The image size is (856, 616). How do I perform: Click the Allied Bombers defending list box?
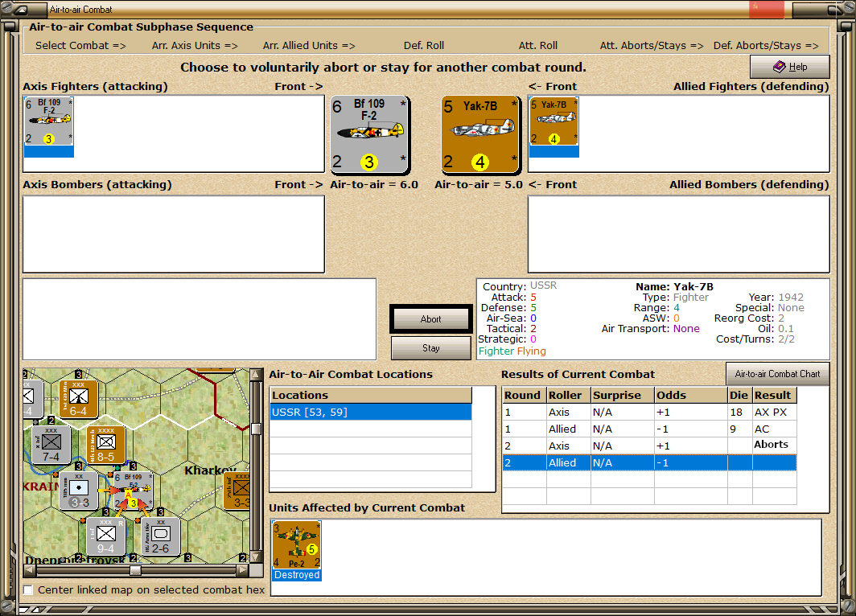(678, 234)
